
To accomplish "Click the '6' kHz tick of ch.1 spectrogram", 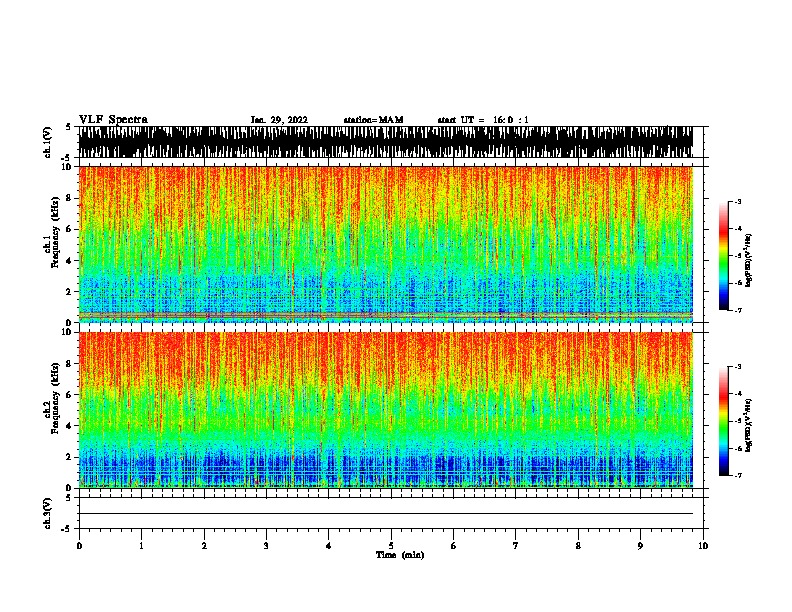I will coord(69,229).
